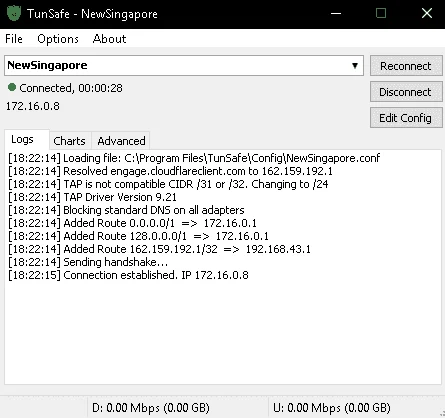The height and width of the screenshot is (418, 445).
Task: Minimize the TunSafe window
Action: (x=336, y=13)
